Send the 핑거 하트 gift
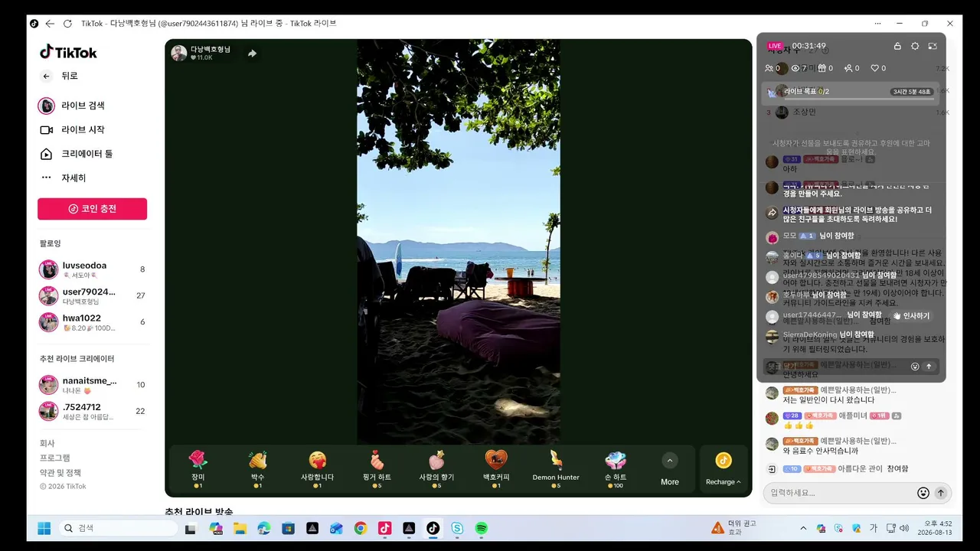The height and width of the screenshot is (551, 980). pyautogui.click(x=377, y=468)
